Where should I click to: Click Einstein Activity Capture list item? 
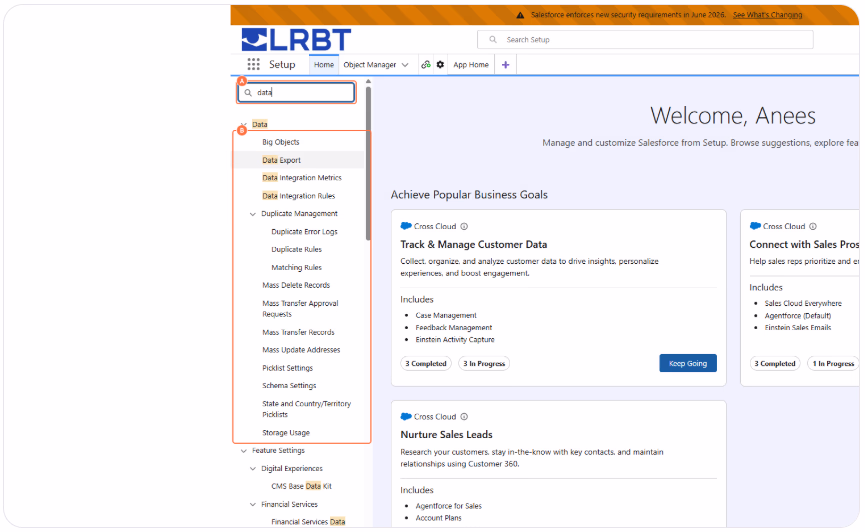455,340
